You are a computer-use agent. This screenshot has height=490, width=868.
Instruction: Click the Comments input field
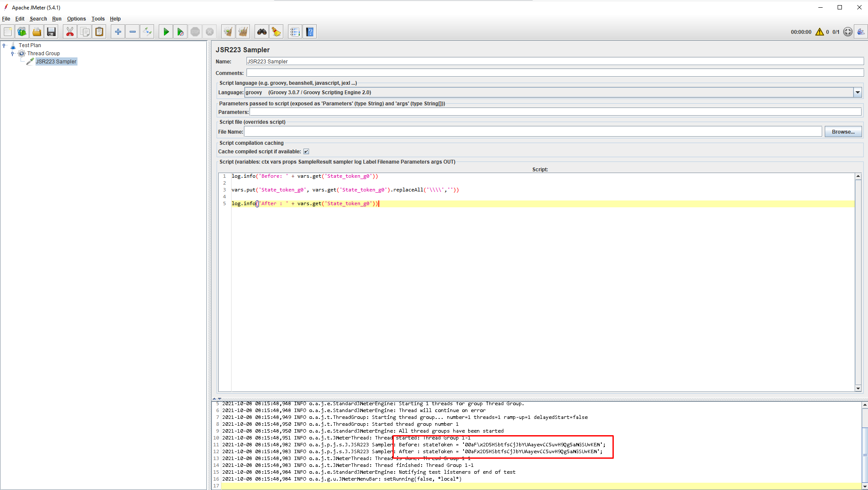pyautogui.click(x=555, y=73)
